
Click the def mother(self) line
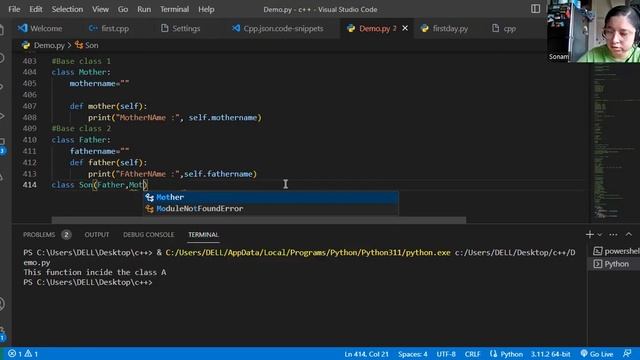(x=108, y=106)
